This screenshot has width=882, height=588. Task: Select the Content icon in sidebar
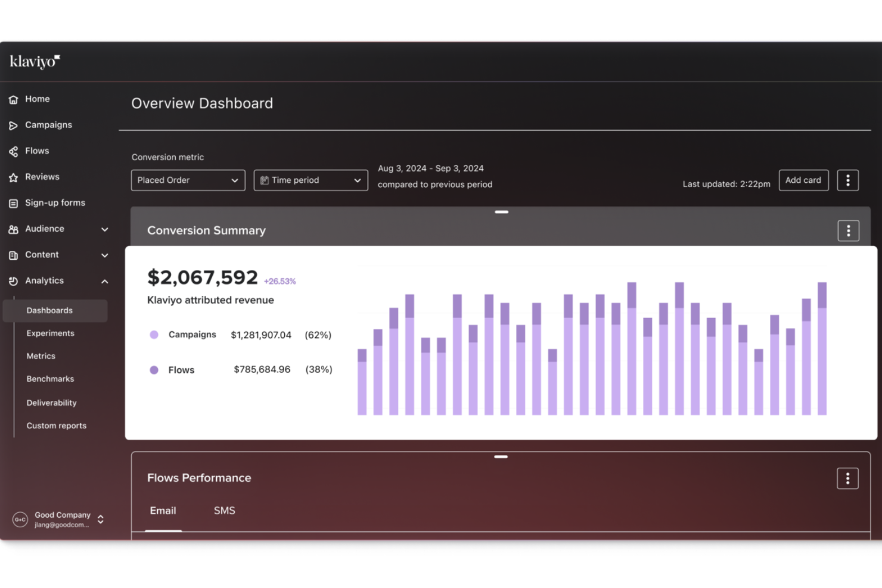coord(14,254)
